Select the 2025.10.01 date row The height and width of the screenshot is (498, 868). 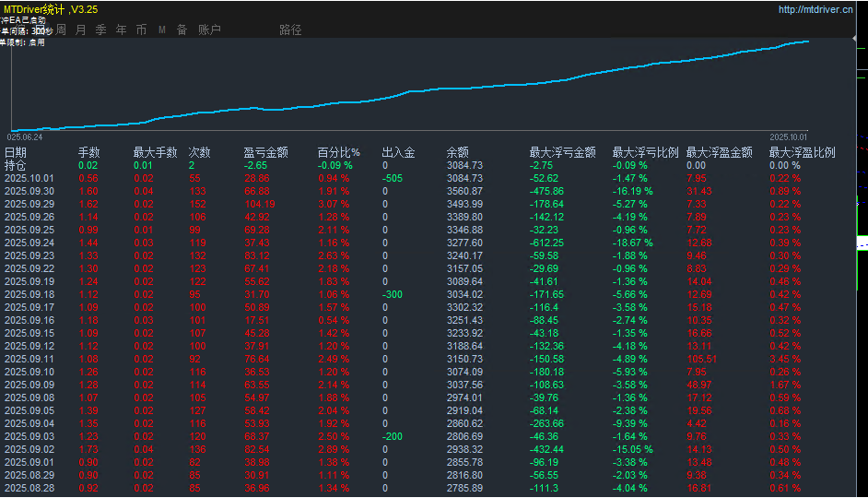click(x=29, y=178)
